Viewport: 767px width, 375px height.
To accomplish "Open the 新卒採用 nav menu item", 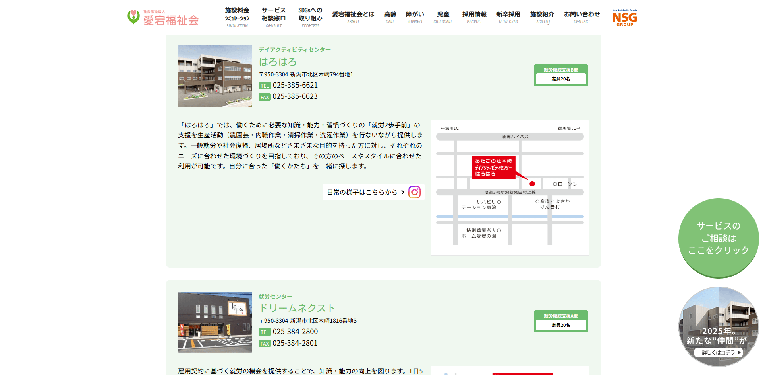I will pos(508,16).
